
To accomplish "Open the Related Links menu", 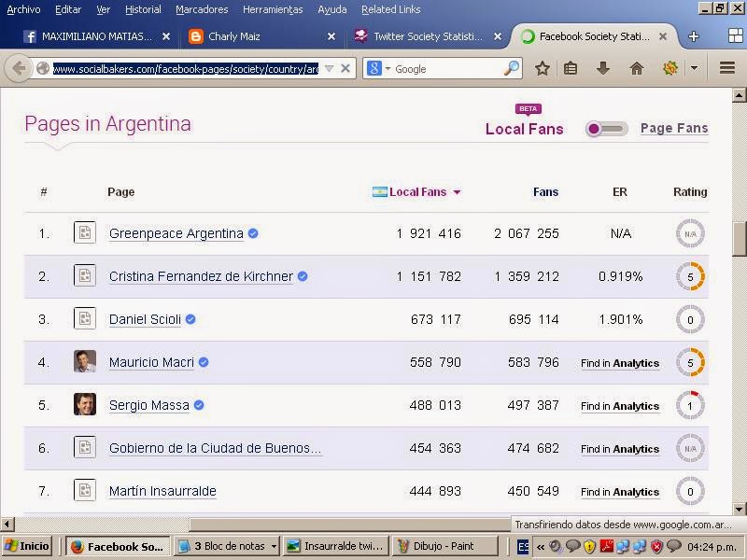I will click(390, 9).
